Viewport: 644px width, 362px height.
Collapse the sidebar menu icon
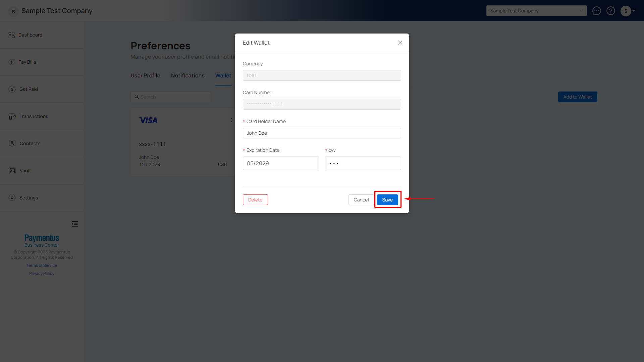click(75, 224)
